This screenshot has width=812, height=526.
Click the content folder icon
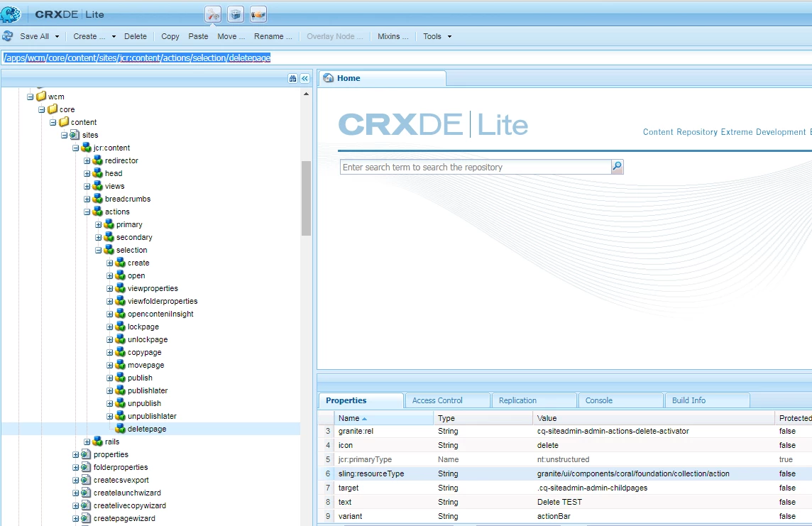64,122
